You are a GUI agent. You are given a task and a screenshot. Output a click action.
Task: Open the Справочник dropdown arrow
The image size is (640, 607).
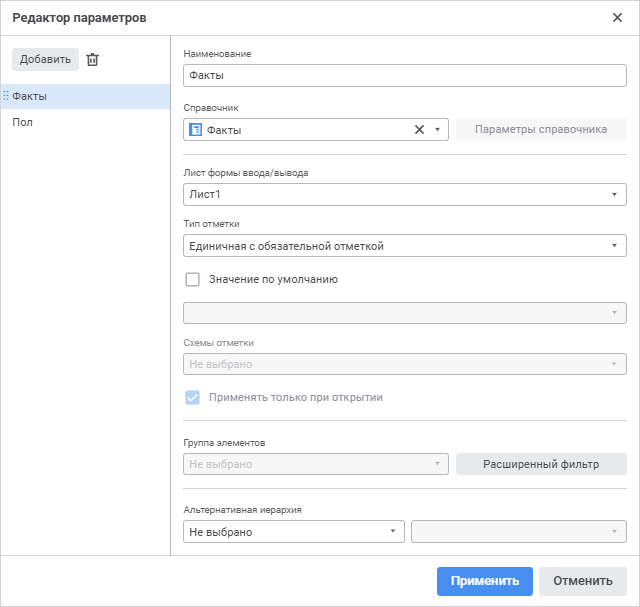pyautogui.click(x=438, y=130)
